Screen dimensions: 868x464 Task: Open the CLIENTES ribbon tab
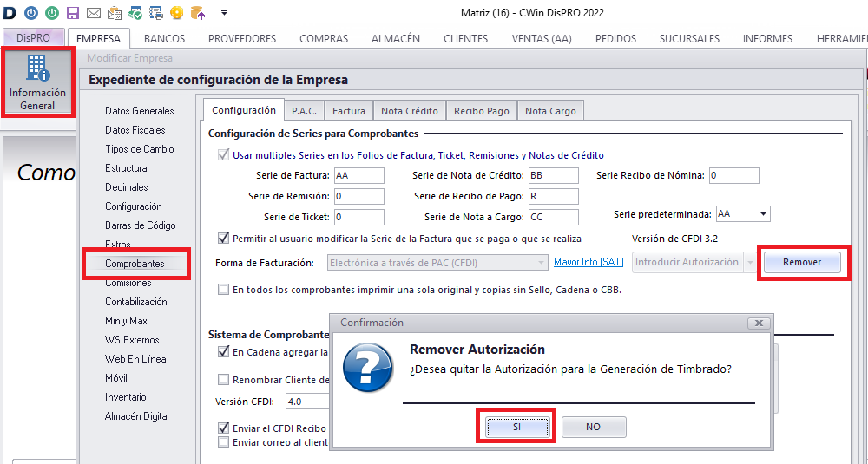pyautogui.click(x=465, y=38)
